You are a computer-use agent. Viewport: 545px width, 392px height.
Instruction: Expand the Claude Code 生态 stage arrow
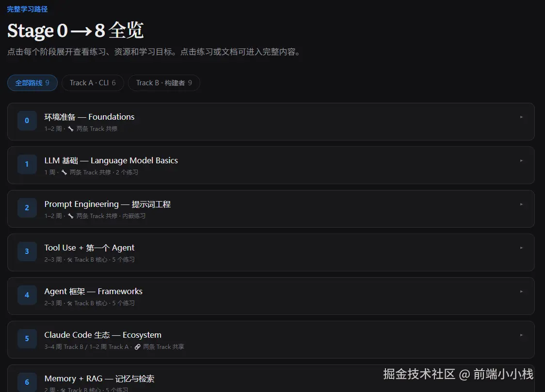[x=521, y=335]
